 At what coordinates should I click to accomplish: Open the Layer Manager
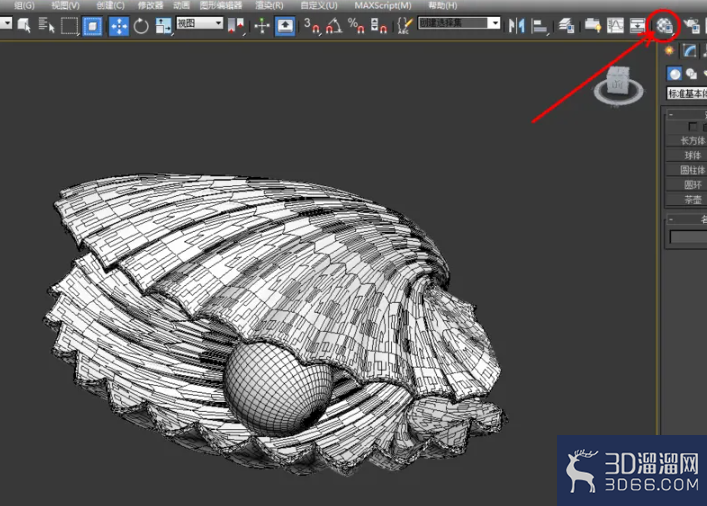pyautogui.click(x=566, y=25)
